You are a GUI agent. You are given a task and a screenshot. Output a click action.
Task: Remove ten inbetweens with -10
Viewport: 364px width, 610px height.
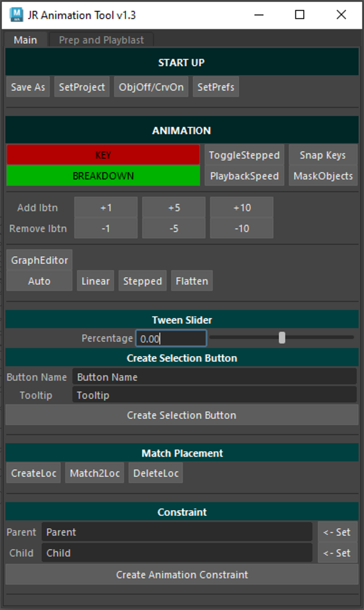242,228
